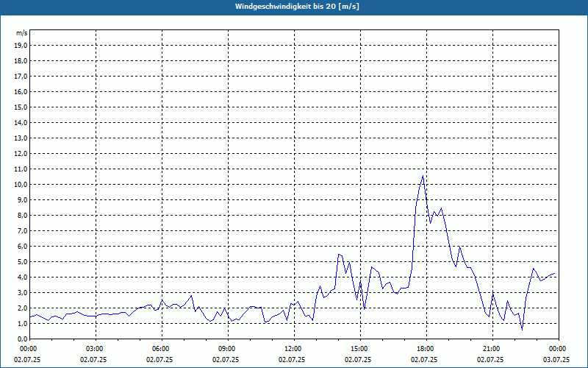Select the 03:00 time label
This screenshot has width=588, height=368.
point(93,349)
